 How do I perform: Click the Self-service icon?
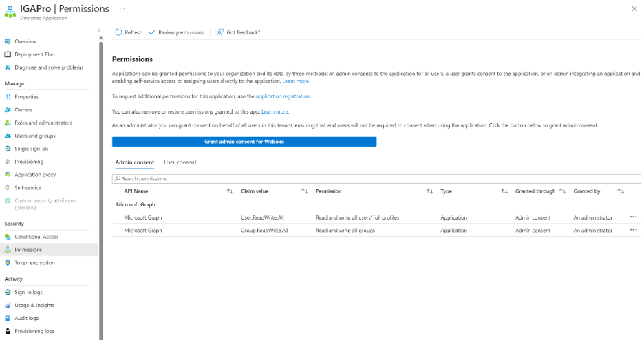[8, 188]
